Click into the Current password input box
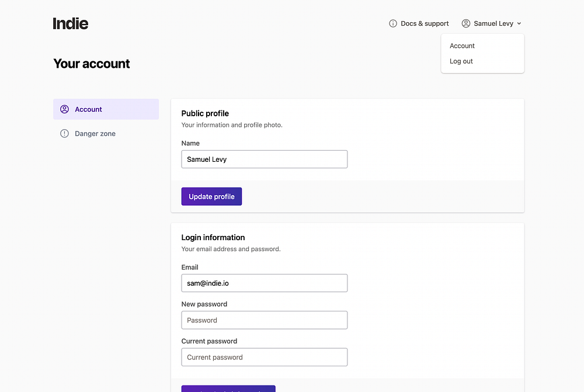 265,357
